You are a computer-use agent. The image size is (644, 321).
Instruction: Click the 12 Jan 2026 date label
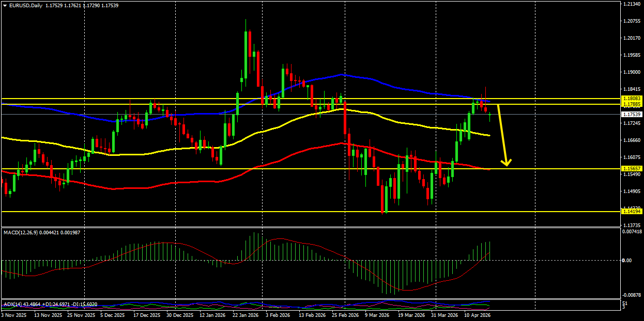pos(212,314)
